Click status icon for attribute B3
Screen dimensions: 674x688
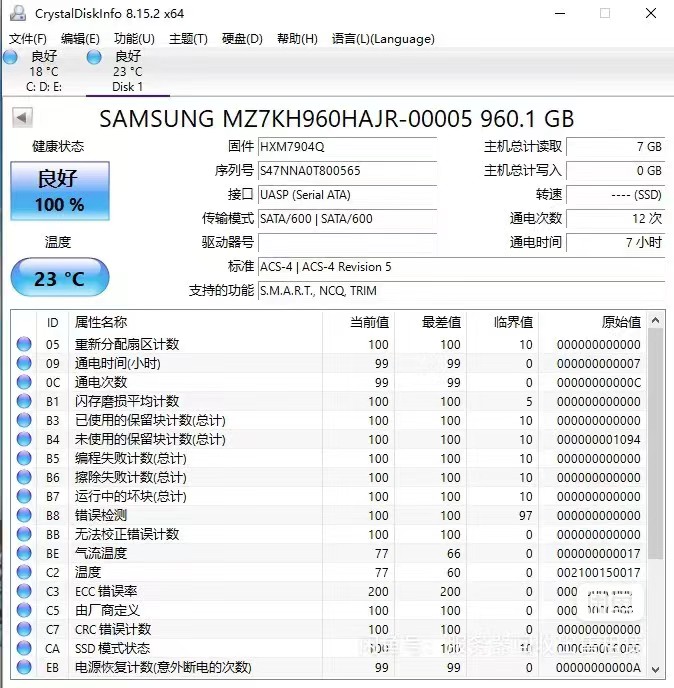tap(24, 420)
